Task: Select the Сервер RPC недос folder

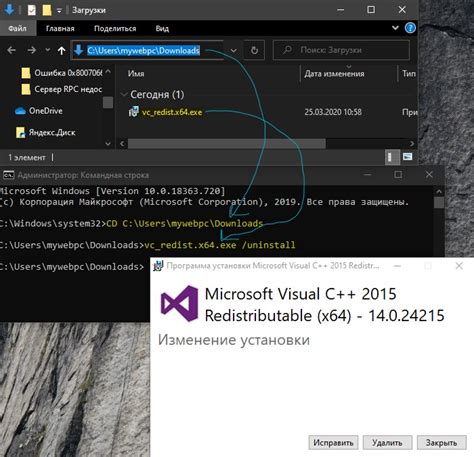Action: point(62,89)
